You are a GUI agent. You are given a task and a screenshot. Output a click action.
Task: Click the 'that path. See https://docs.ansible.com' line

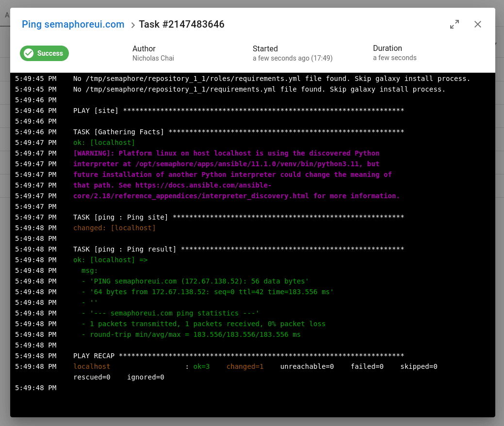(x=172, y=185)
